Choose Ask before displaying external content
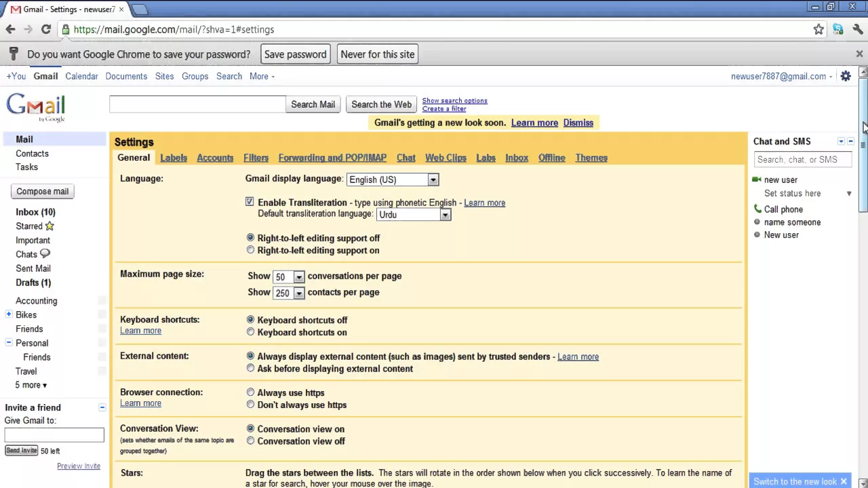The height and width of the screenshot is (488, 868). [x=250, y=369]
